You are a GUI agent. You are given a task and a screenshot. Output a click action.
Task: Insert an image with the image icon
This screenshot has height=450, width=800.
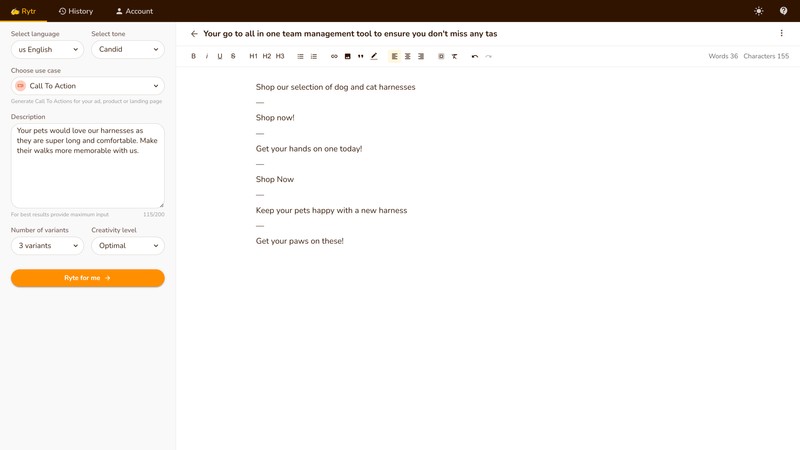click(347, 56)
